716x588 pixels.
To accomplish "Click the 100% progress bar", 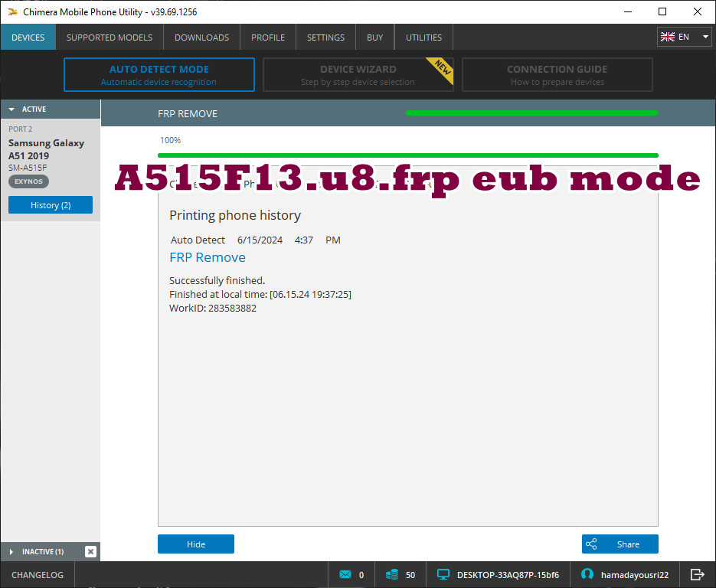I will (407, 155).
